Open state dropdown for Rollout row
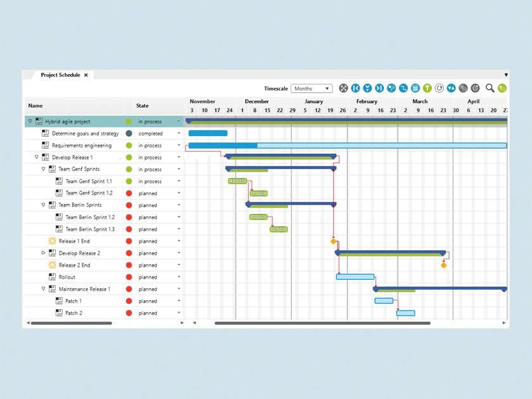The width and height of the screenshot is (532, 399). coord(179,277)
